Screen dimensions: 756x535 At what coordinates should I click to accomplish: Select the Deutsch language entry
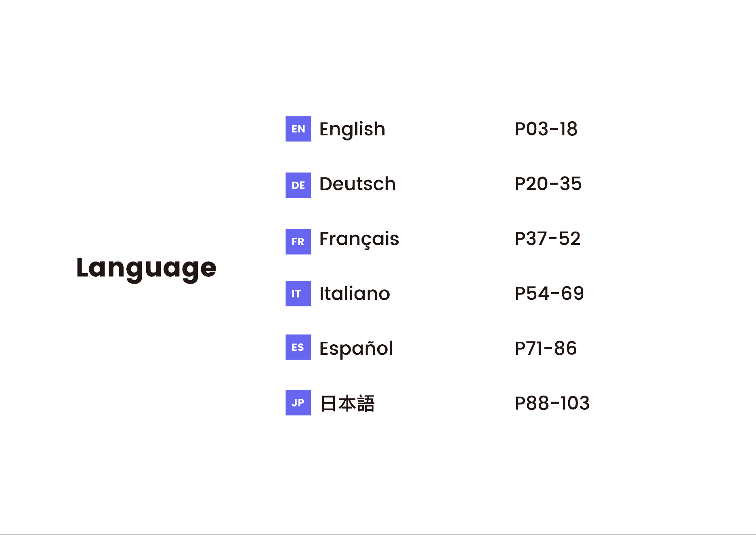coord(357,184)
